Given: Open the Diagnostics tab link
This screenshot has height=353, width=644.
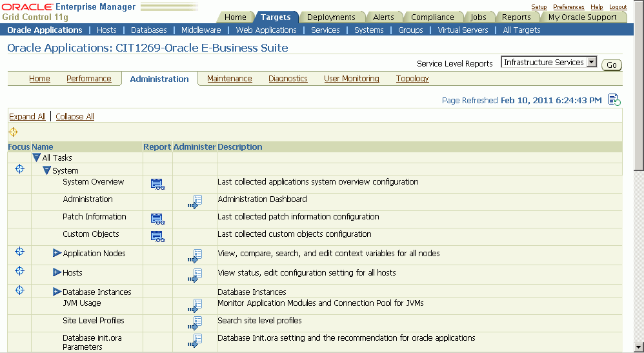Looking at the screenshot, I should (288, 79).
